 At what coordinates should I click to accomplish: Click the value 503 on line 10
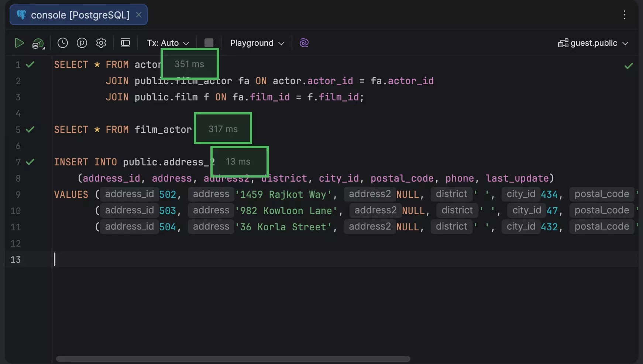click(x=168, y=211)
